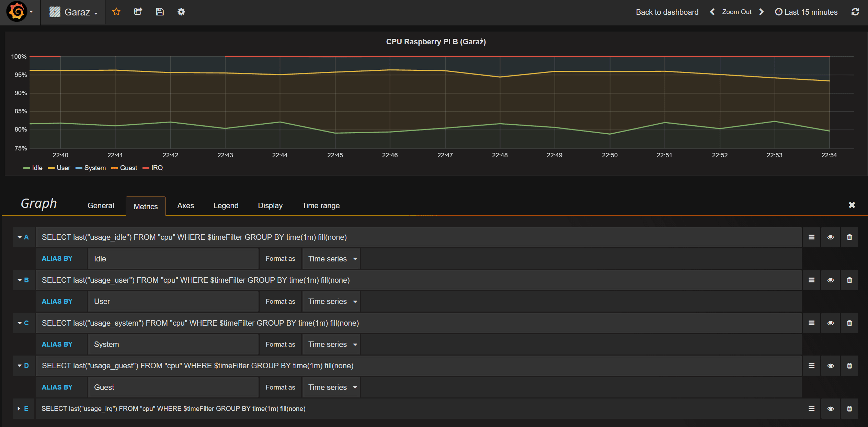868x427 pixels.
Task: Click the Idle alias input field
Action: tap(173, 259)
